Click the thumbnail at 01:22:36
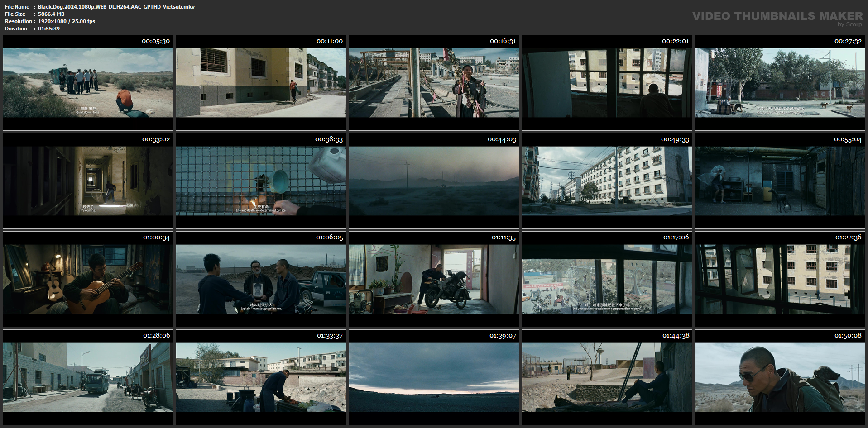868x428 pixels. (x=780, y=279)
